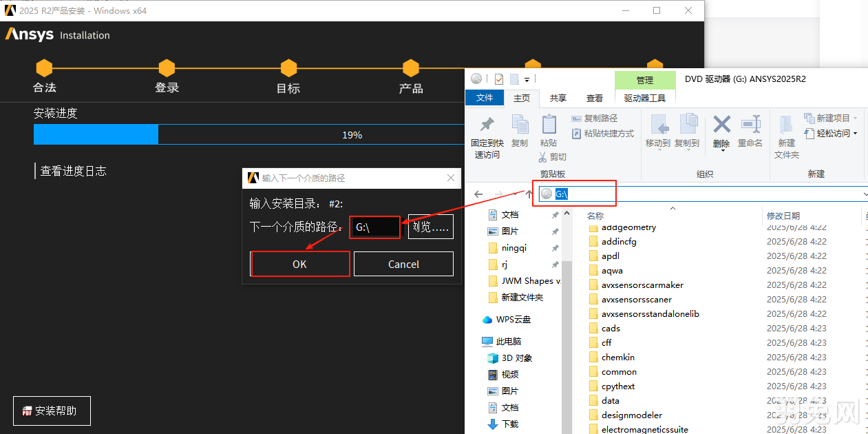
Task: Click the 浏览 browse button
Action: (x=430, y=226)
